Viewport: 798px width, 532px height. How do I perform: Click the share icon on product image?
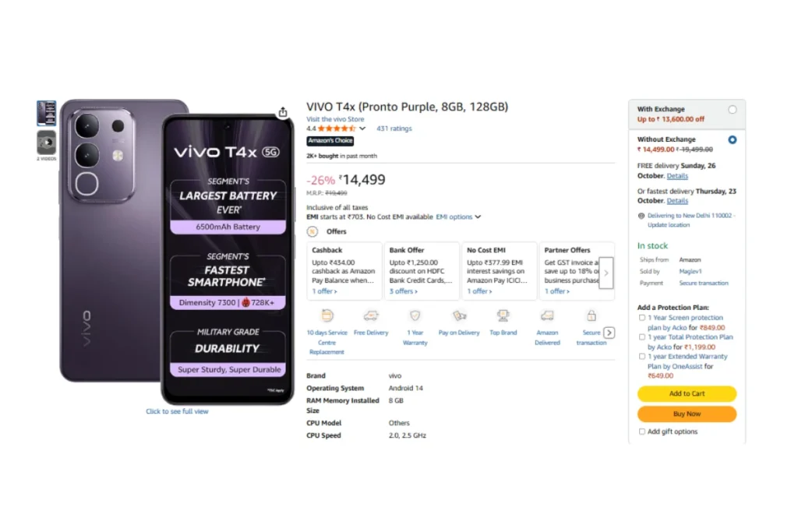click(283, 112)
